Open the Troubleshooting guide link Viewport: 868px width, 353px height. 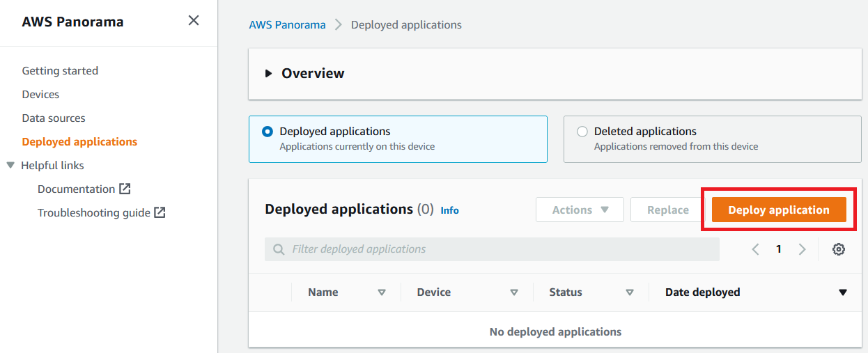pyautogui.click(x=94, y=213)
